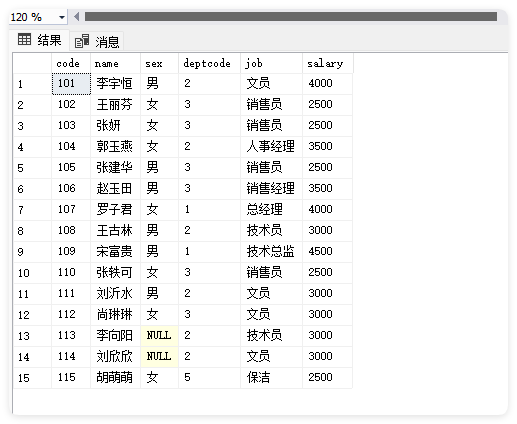This screenshot has width=517, height=424.
Task: Click the name cell 王丽芬
Action: (115, 105)
